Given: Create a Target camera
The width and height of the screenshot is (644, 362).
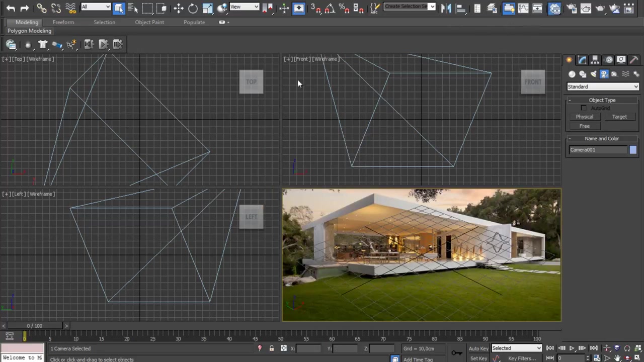Looking at the screenshot, I should pos(619,117).
